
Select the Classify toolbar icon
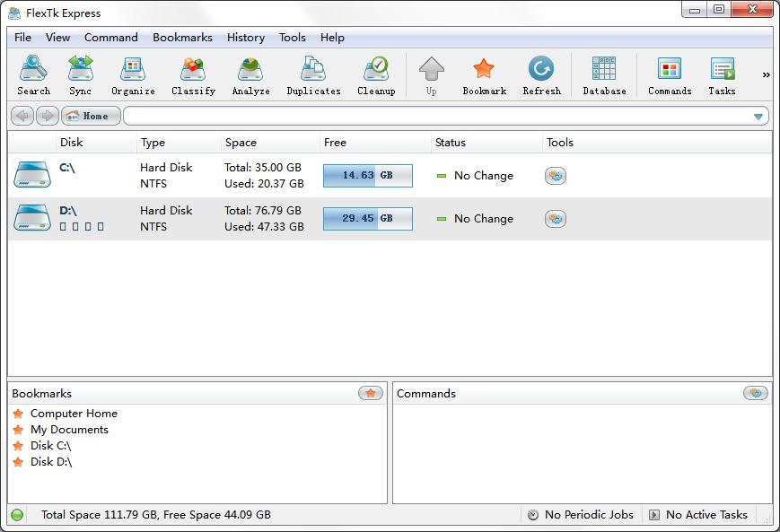(x=193, y=75)
